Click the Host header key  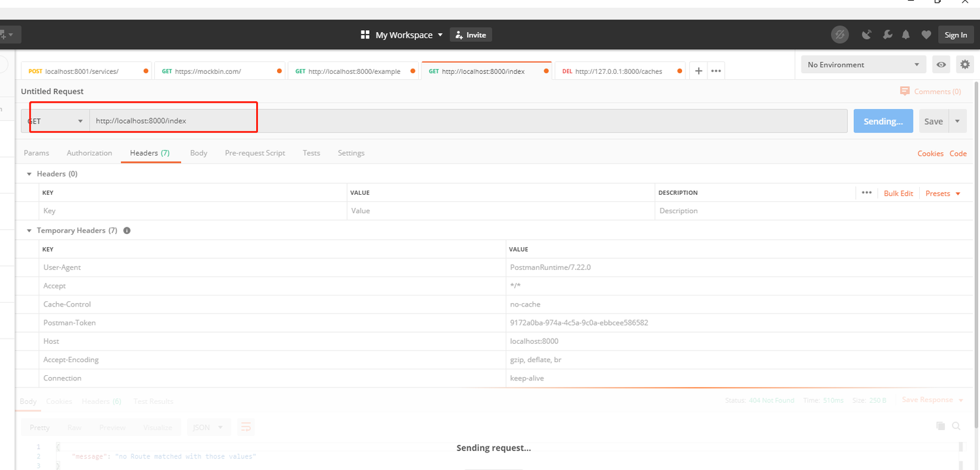[x=51, y=341]
